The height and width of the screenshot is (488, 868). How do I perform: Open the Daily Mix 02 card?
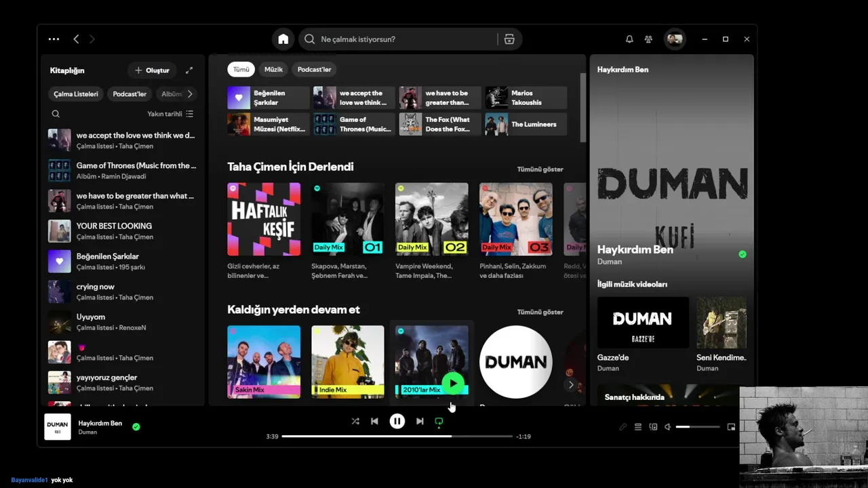[432, 230]
